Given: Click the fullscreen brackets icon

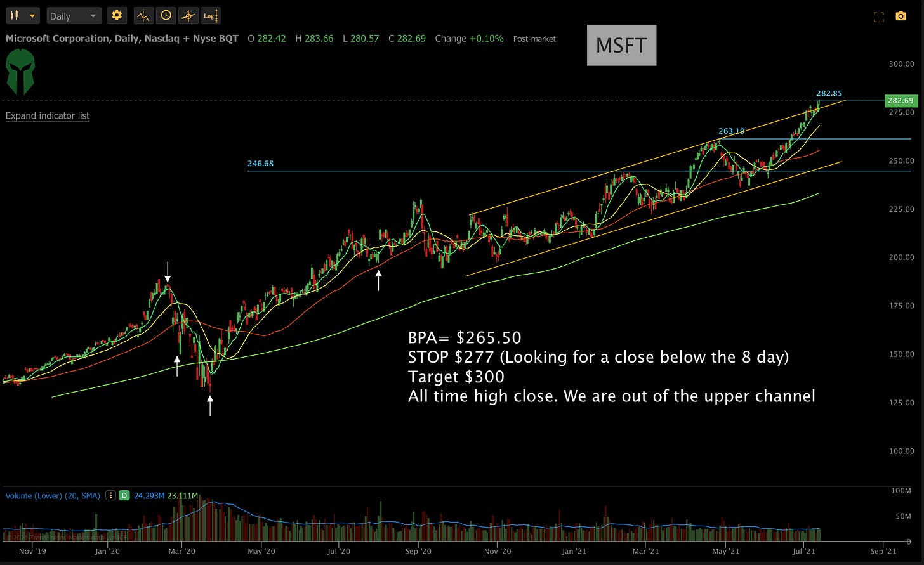Looking at the screenshot, I should pyautogui.click(x=879, y=16).
